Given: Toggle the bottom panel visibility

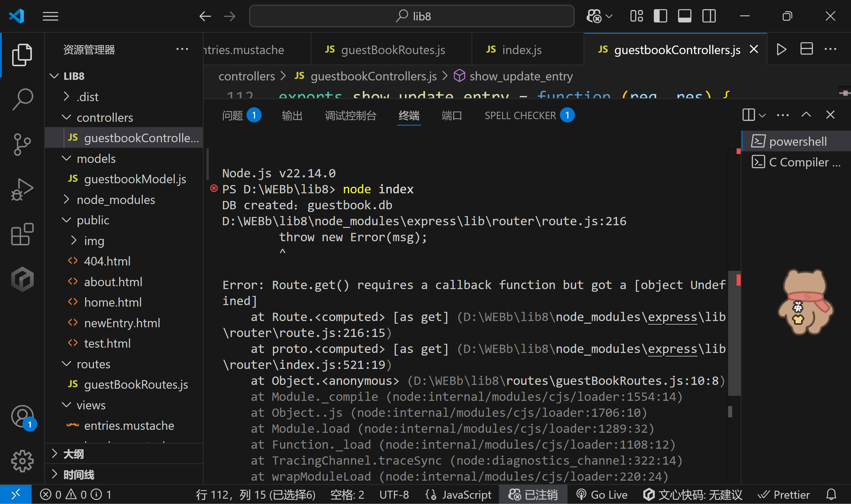Looking at the screenshot, I should tap(684, 16).
